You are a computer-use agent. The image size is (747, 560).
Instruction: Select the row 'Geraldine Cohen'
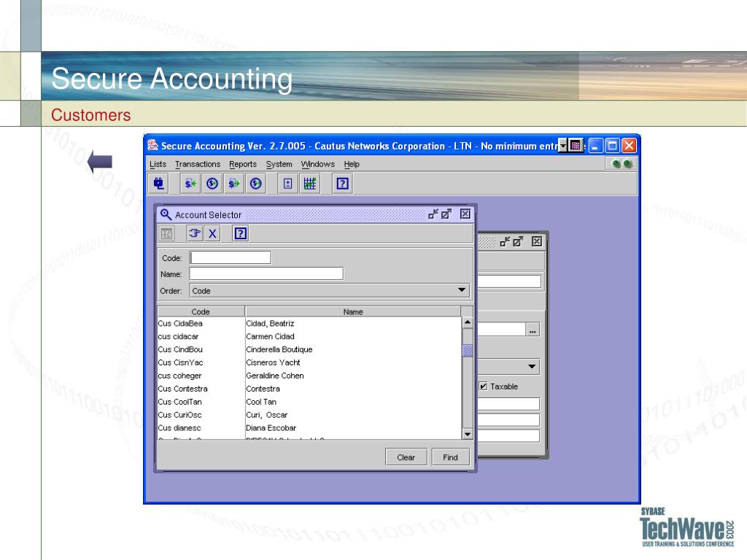point(309,376)
